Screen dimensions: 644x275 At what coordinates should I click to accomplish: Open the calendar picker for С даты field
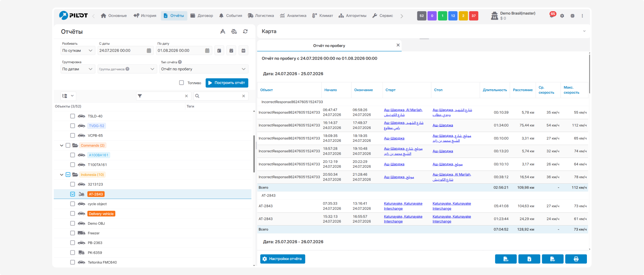(149, 51)
